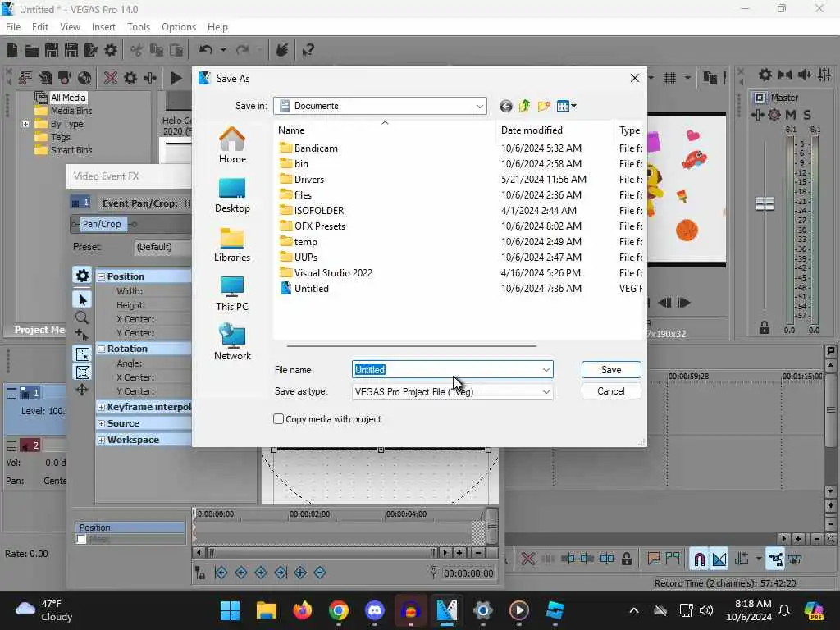This screenshot has height=630, width=840.
Task: Click the Move freely cross icon in Pan/Crop
Action: click(x=82, y=390)
